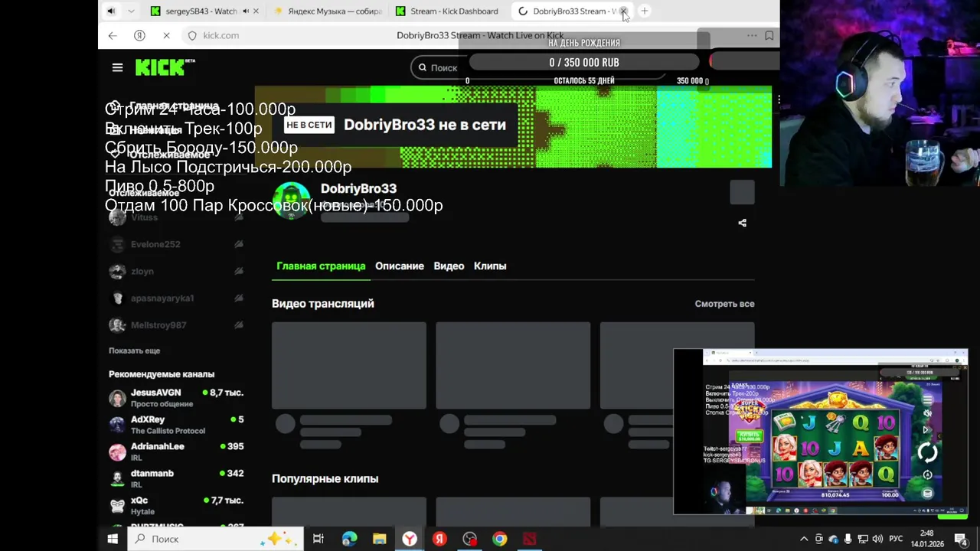This screenshot has height=551, width=980.
Task: Open the Windows Start menu
Action: point(113,539)
